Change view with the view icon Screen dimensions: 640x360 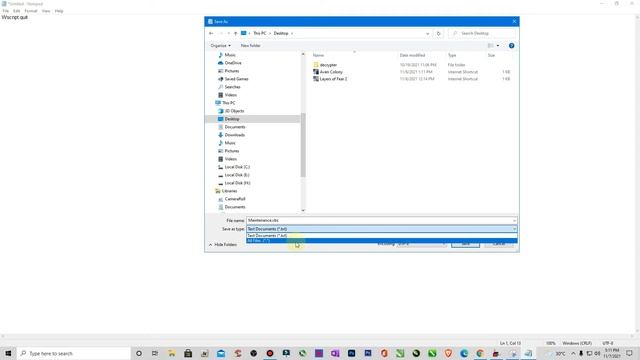pyautogui.click(x=491, y=46)
